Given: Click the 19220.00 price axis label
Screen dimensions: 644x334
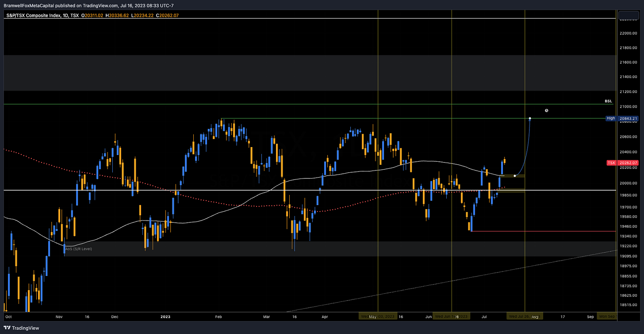Looking at the screenshot, I should [x=628, y=246].
